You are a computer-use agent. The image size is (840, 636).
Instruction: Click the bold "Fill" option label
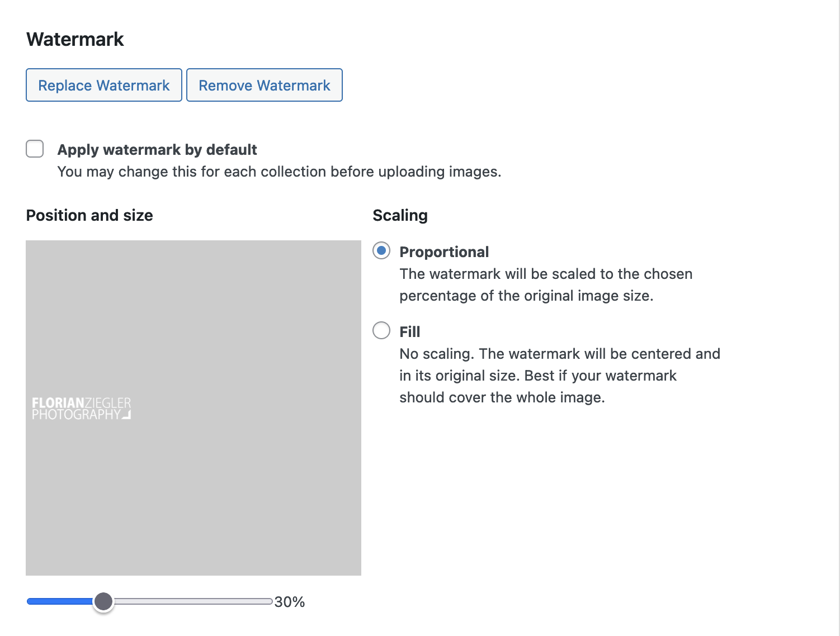pyautogui.click(x=409, y=332)
